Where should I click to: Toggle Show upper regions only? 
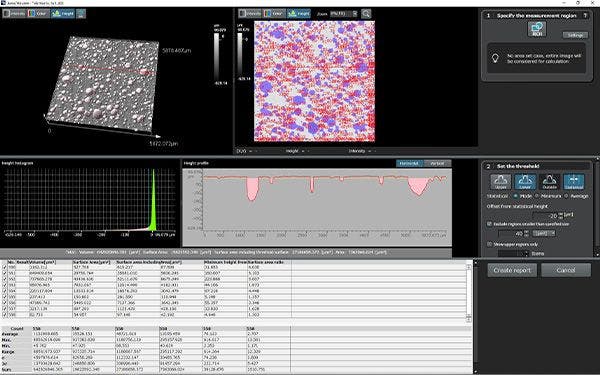(x=489, y=244)
